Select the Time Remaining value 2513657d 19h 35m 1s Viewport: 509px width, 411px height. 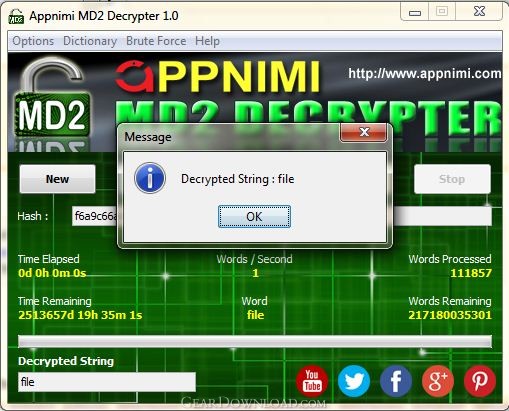coord(80,315)
